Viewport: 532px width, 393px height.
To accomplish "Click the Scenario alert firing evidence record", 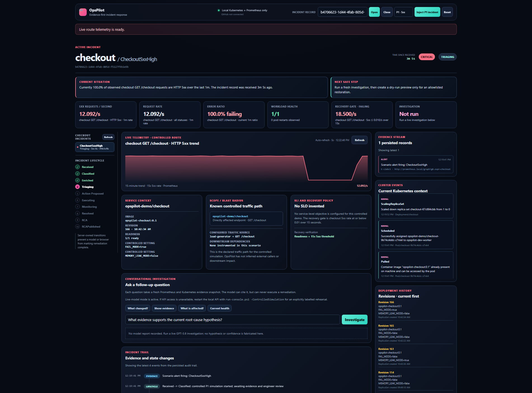I will [x=416, y=164].
